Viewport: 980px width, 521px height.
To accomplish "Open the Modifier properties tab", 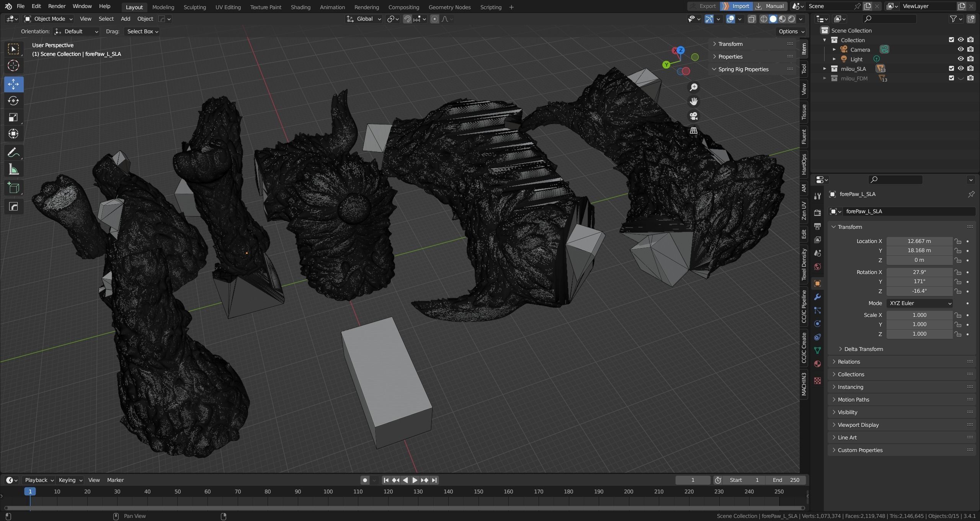I will 817,297.
